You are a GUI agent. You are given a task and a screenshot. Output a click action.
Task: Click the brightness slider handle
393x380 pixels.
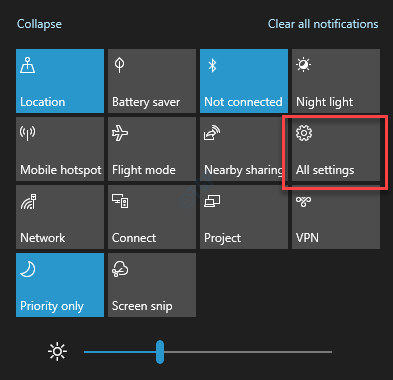160,352
